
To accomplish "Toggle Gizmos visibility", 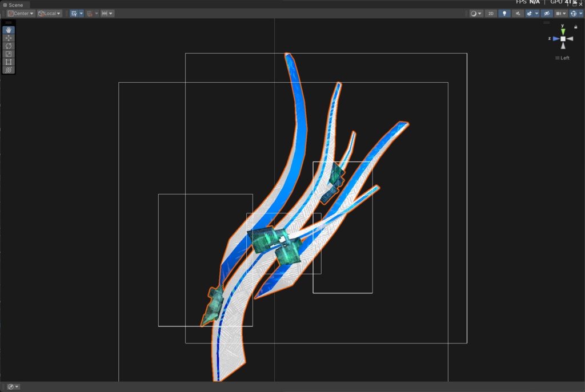I will 574,14.
